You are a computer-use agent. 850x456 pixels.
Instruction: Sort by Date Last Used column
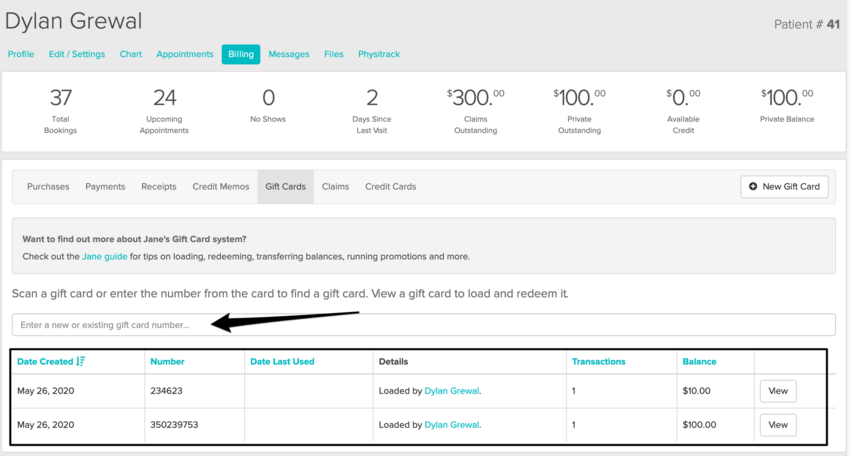282,361
